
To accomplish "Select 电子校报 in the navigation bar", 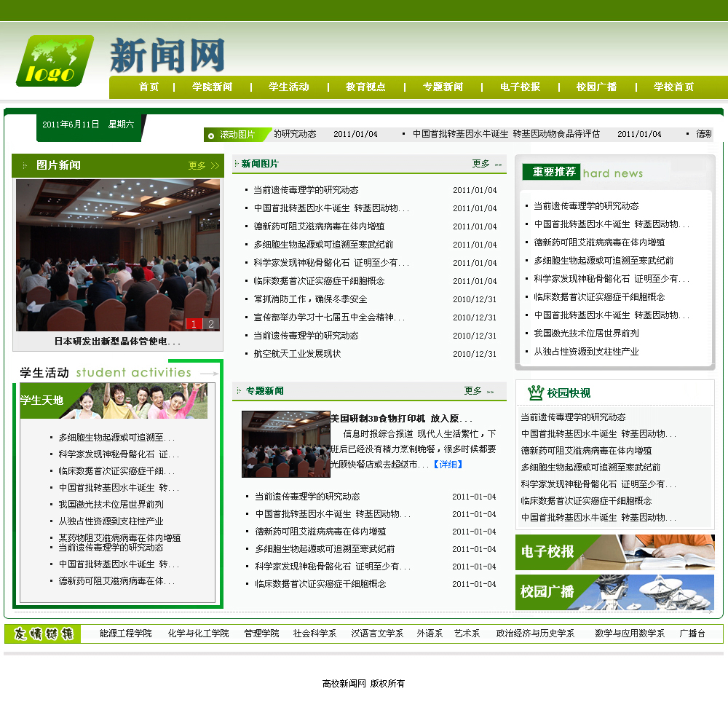I will [x=520, y=87].
